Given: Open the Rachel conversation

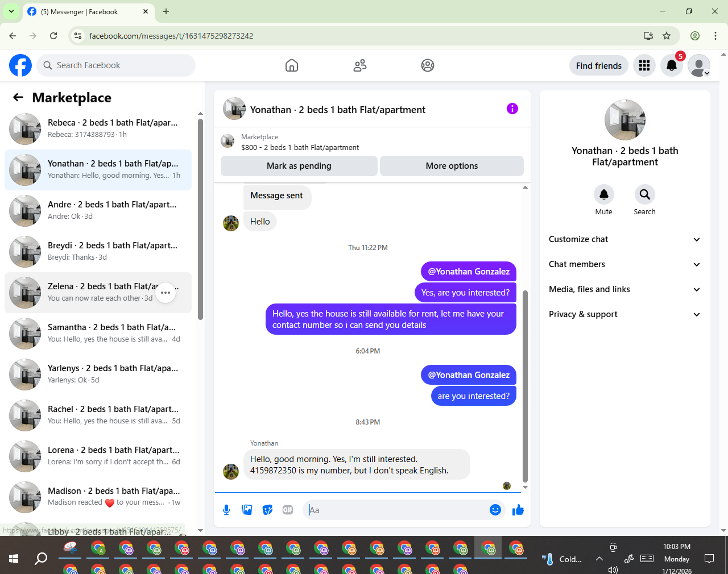Looking at the screenshot, I should pyautogui.click(x=98, y=415).
